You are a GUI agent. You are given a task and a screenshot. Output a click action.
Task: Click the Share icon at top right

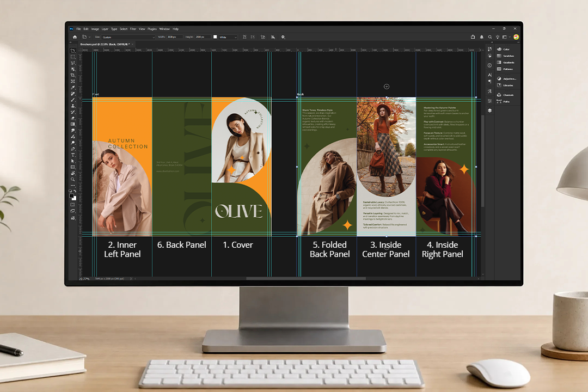point(473,37)
